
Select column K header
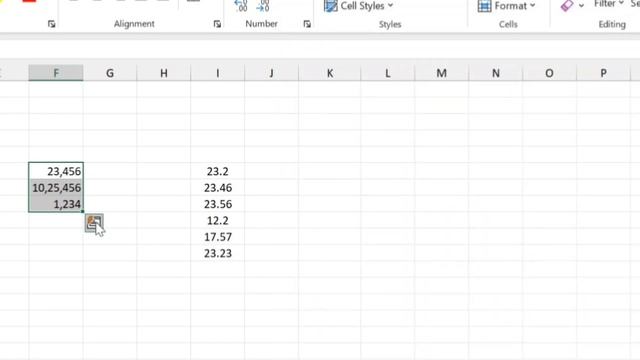pyautogui.click(x=330, y=73)
